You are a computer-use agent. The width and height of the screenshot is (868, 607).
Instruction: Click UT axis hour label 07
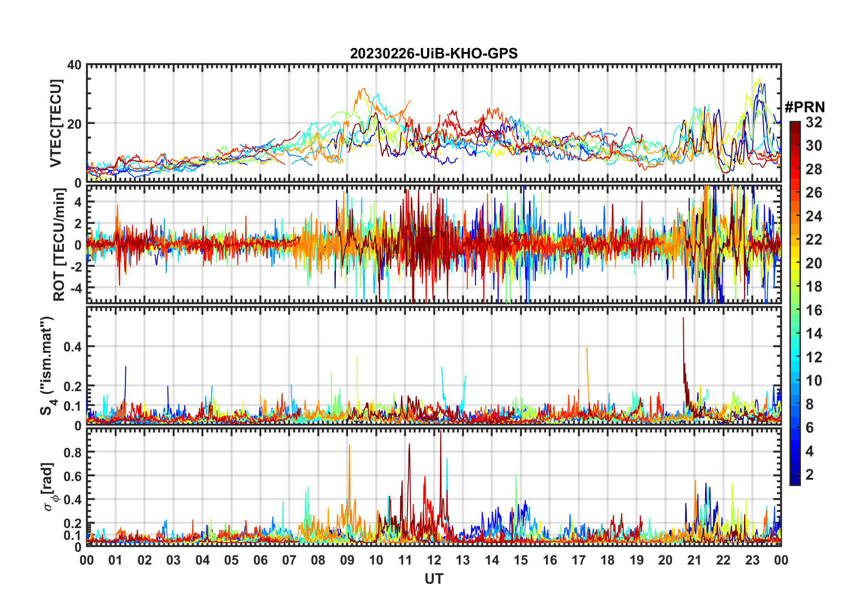click(x=289, y=560)
